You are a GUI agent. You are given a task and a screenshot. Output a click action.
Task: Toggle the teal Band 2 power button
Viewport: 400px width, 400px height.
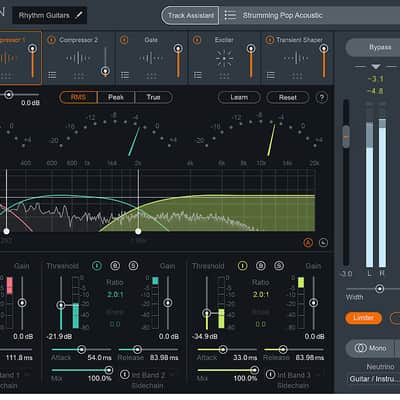[97, 266]
